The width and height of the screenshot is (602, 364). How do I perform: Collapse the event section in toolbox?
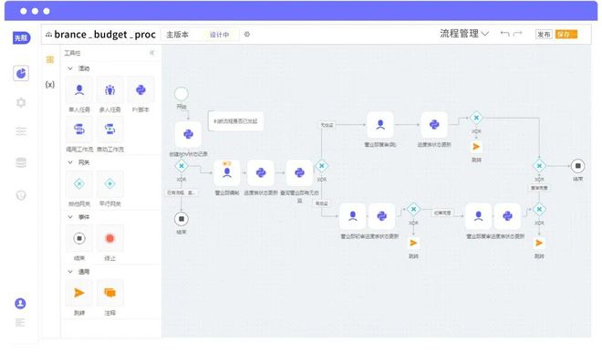70,217
